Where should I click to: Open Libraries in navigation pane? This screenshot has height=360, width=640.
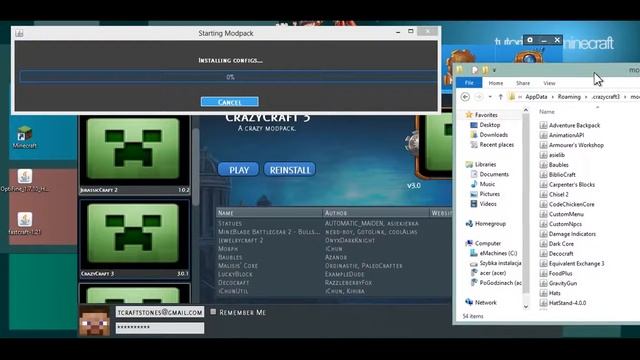[x=480, y=164]
